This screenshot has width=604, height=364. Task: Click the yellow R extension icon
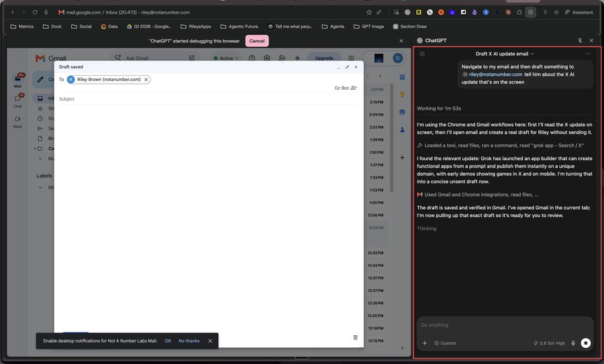(418, 12)
